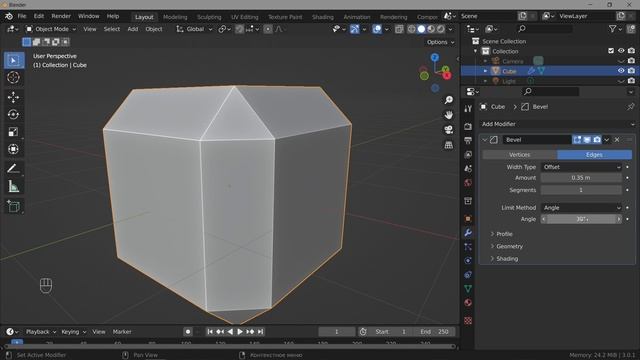Toggle viewport overlays button
This screenshot has height=360, width=640.
pos(377,29)
